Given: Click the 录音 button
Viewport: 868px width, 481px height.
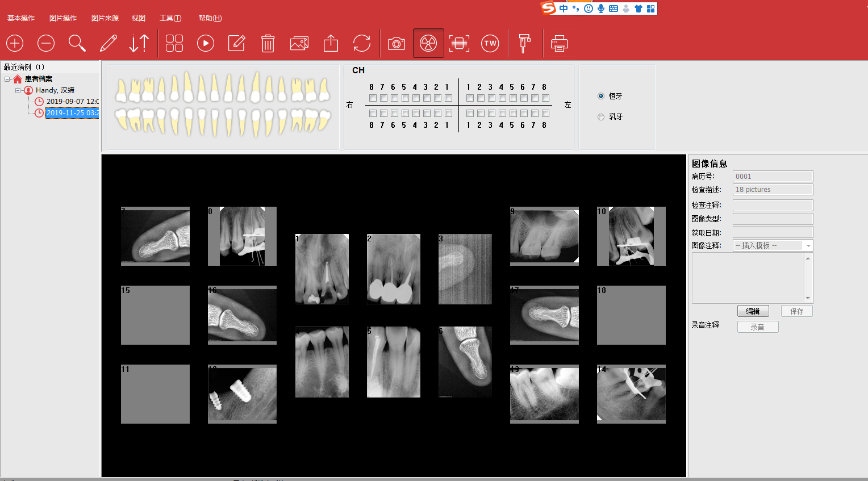Looking at the screenshot, I should point(758,327).
